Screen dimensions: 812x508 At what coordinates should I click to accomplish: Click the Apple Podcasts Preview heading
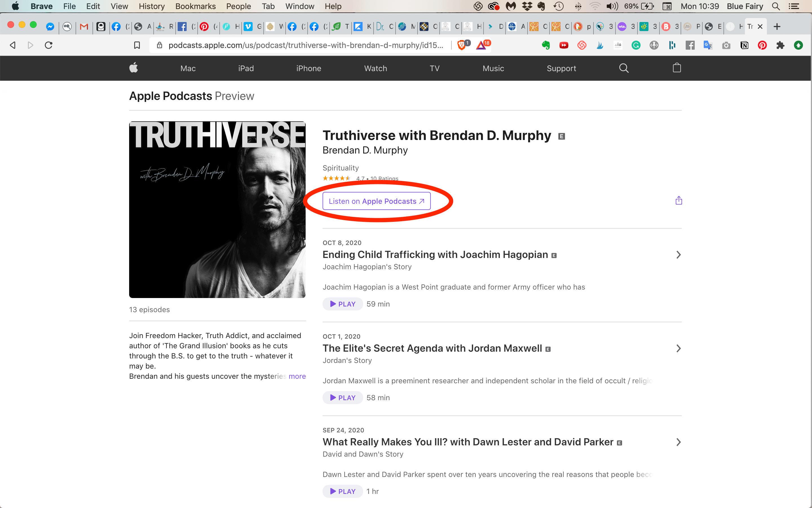[x=192, y=96]
